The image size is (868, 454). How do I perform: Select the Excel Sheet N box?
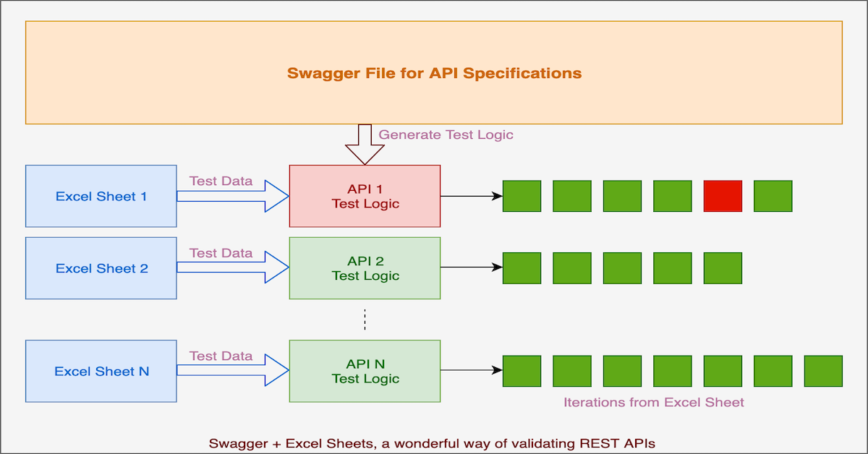[101, 371]
